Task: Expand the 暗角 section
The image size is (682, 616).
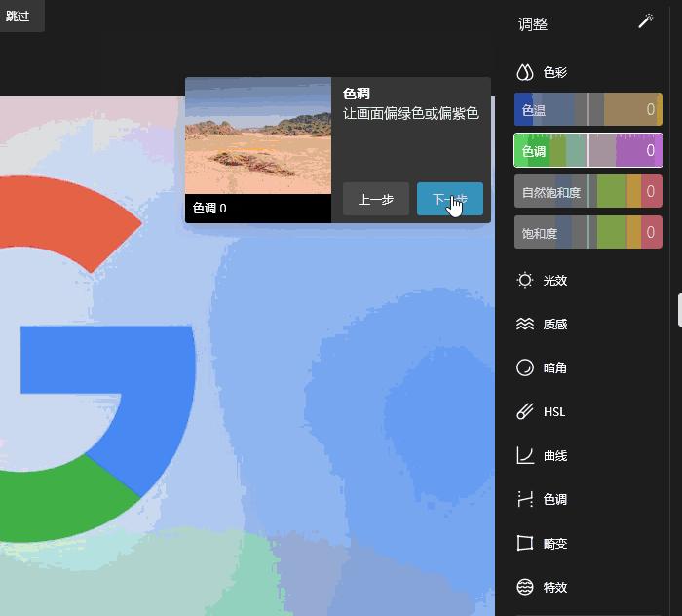Action: coord(555,368)
